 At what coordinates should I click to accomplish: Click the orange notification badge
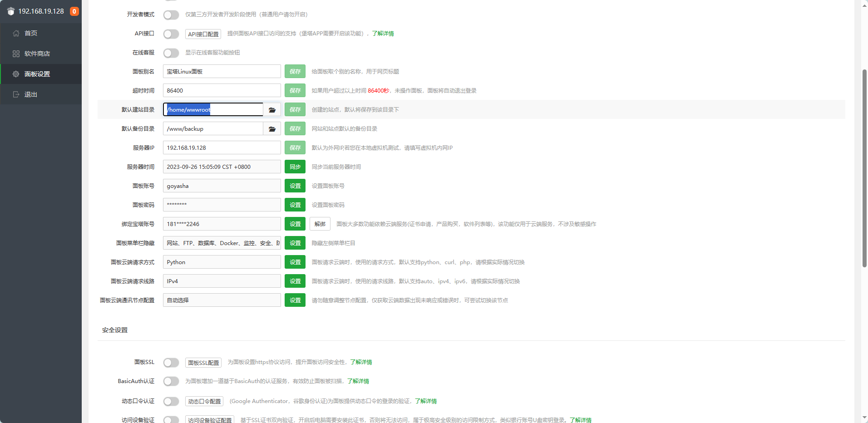[x=74, y=11]
